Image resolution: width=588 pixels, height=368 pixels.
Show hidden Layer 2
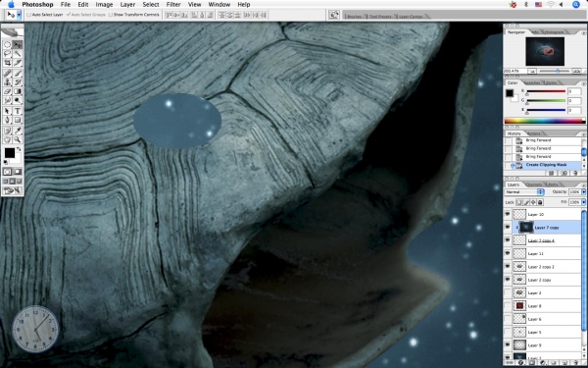click(x=508, y=292)
